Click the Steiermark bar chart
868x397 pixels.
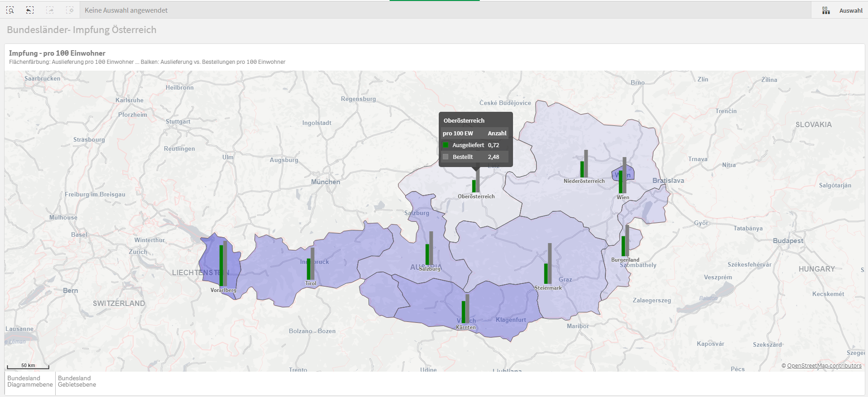coord(548,263)
